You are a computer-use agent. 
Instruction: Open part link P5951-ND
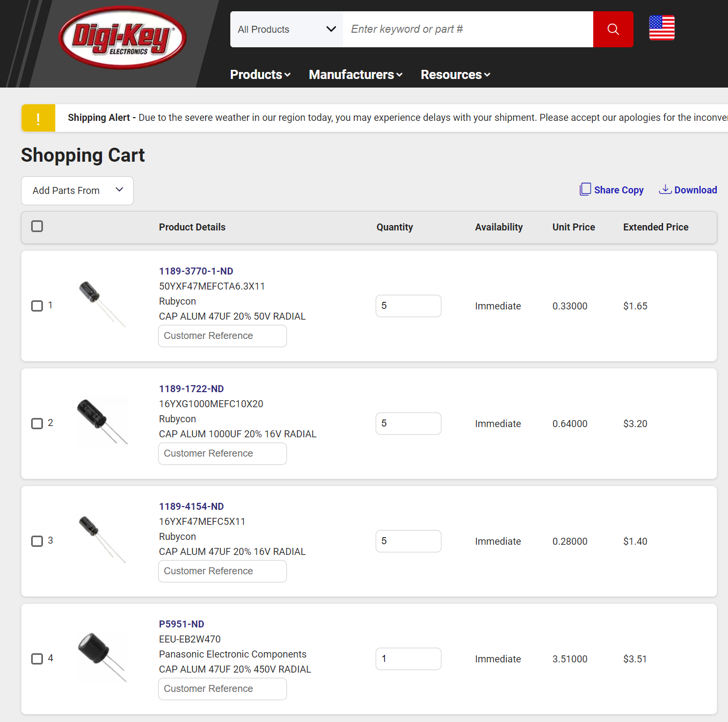(181, 624)
